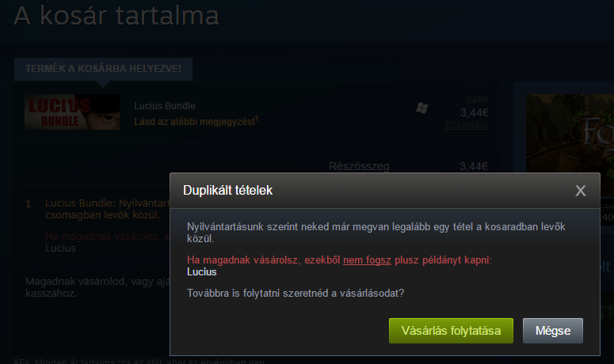The height and width of the screenshot is (364, 614).
Task: Open the recommended game artwork on the right
Action: click(570, 133)
